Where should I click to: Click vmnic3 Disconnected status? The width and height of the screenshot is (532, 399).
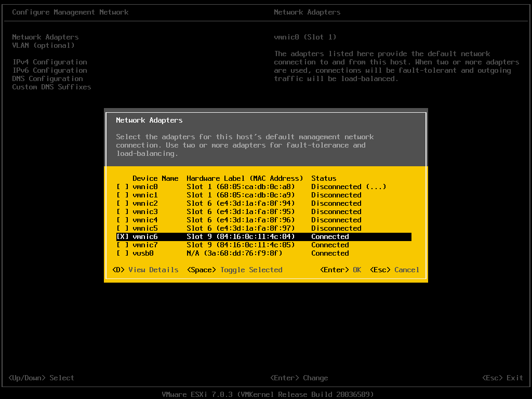tap(336, 212)
